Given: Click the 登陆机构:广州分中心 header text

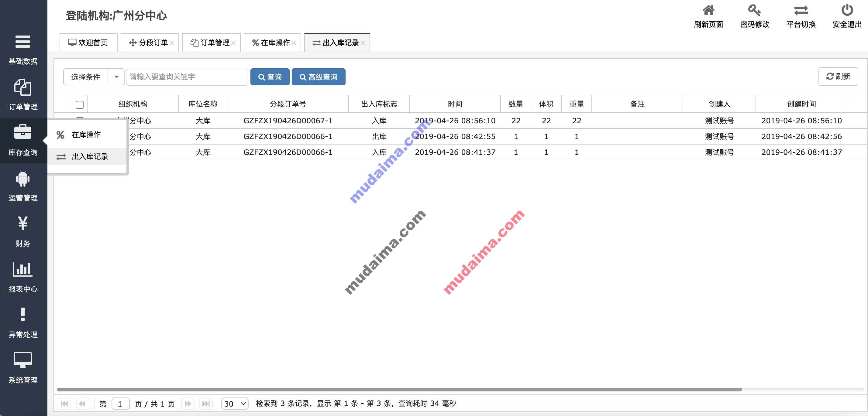Looking at the screenshot, I should [116, 15].
